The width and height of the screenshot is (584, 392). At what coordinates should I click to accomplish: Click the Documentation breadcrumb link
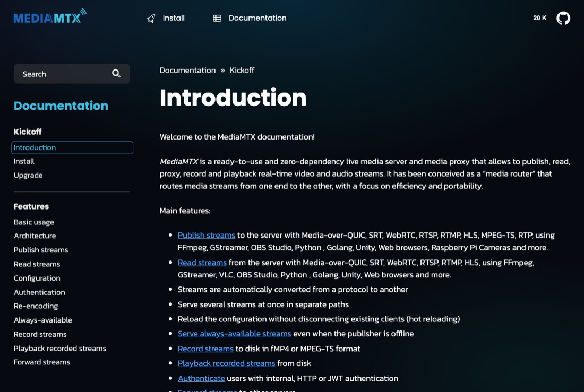tap(187, 71)
